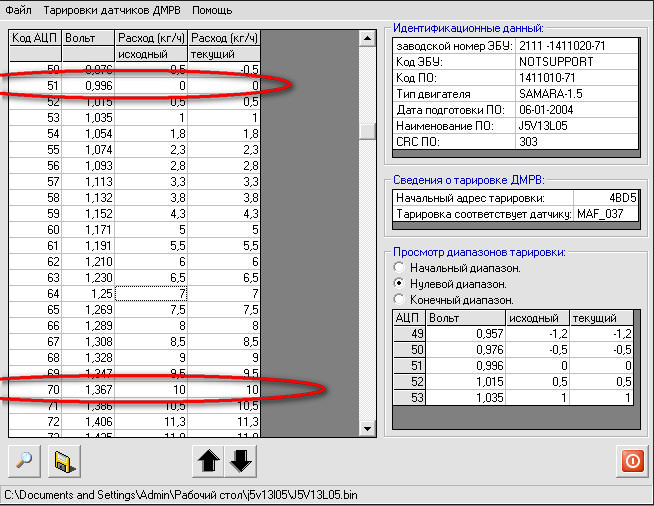The image size is (654, 506).
Task: Click voltage 1,015 in range table
Action: tap(465, 382)
